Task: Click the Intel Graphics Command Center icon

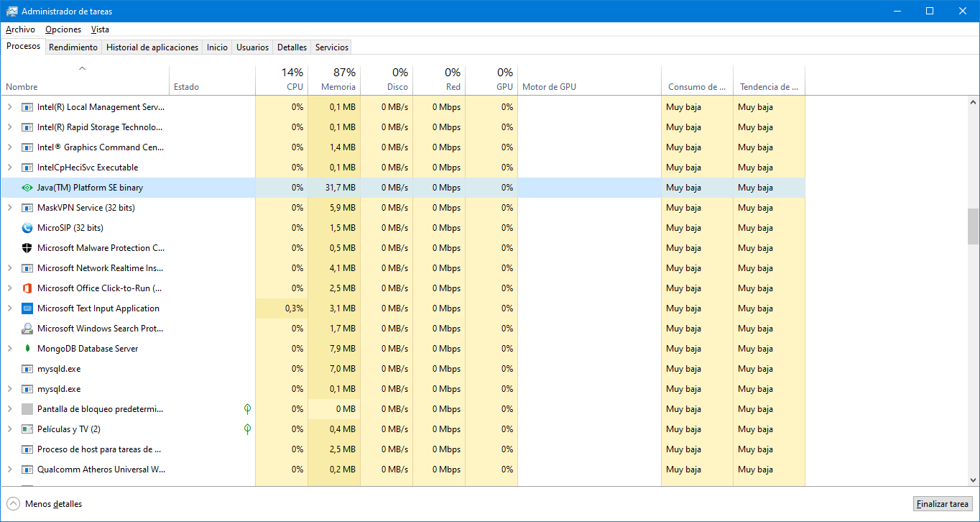Action: [27, 147]
